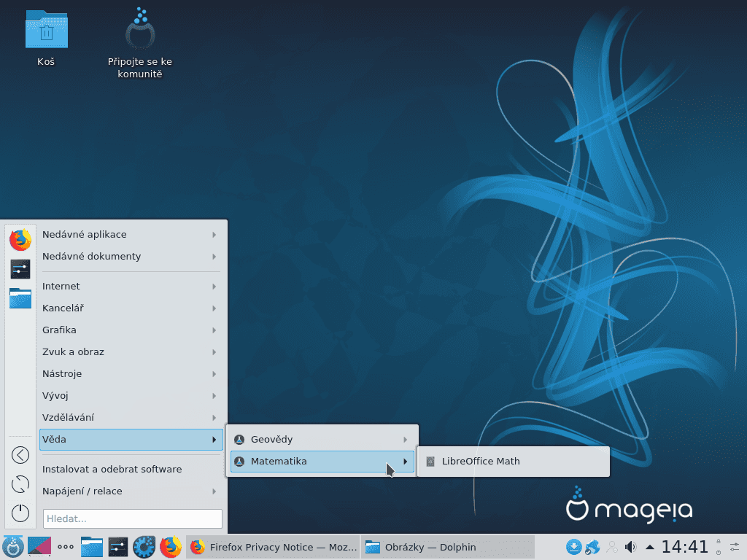
Task: Expand hidden system tray icons arrow
Action: [649, 545]
